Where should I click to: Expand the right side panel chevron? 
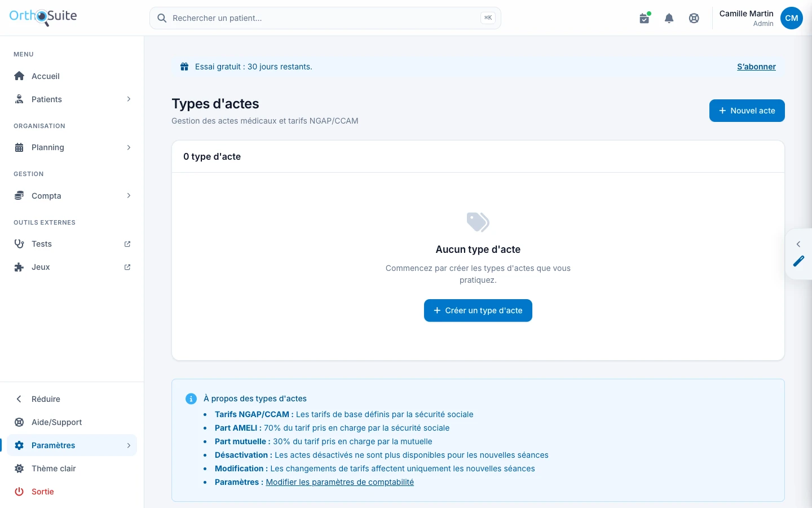pos(798,244)
